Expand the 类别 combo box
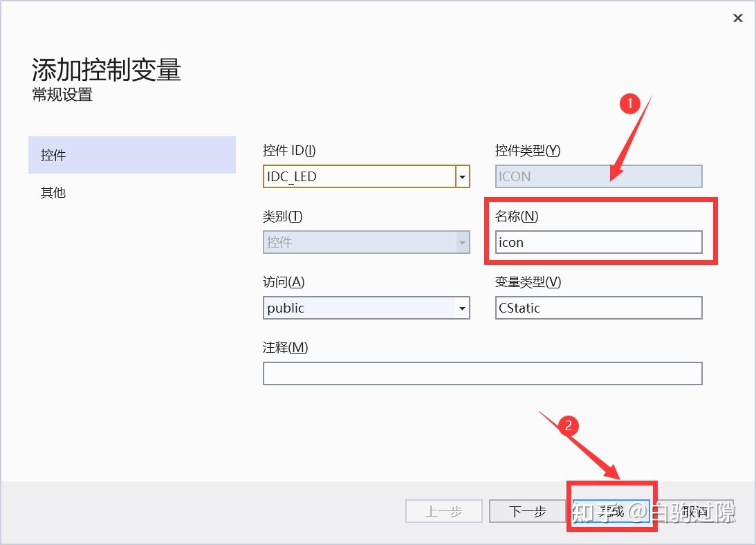This screenshot has width=756, height=545. point(461,242)
